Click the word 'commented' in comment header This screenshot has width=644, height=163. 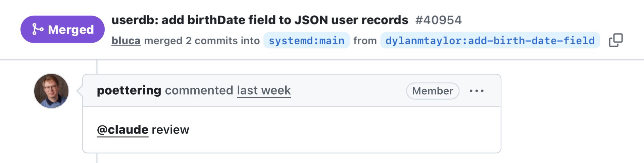click(x=199, y=91)
